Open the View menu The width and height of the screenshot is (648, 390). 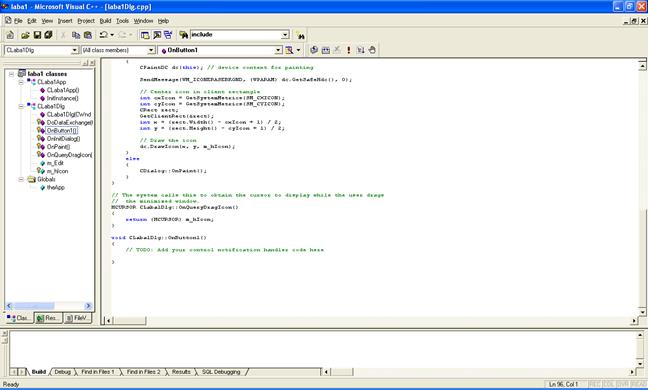tap(47, 21)
